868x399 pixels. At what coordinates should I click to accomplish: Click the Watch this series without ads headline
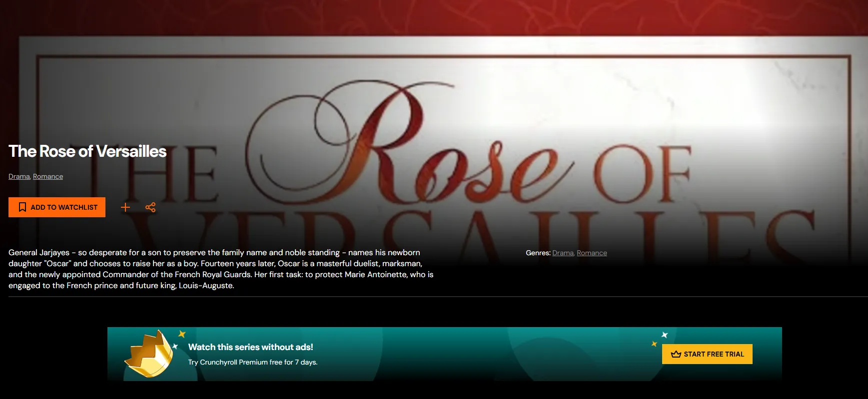pyautogui.click(x=250, y=347)
